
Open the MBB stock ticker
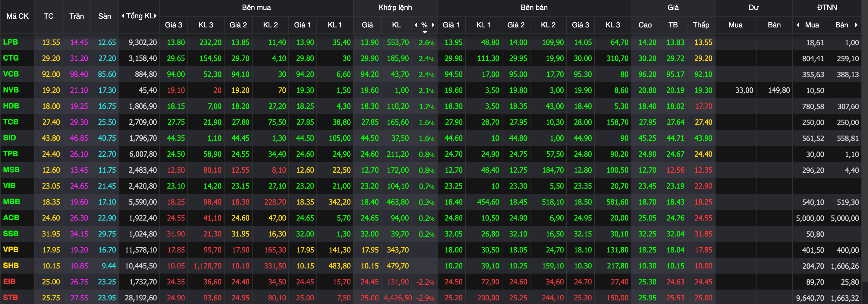(x=11, y=202)
